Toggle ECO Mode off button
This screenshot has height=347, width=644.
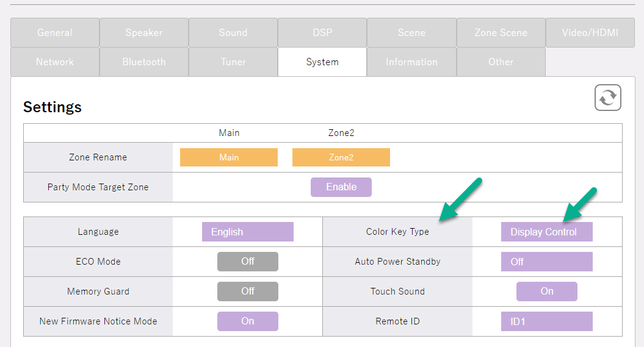(x=247, y=262)
